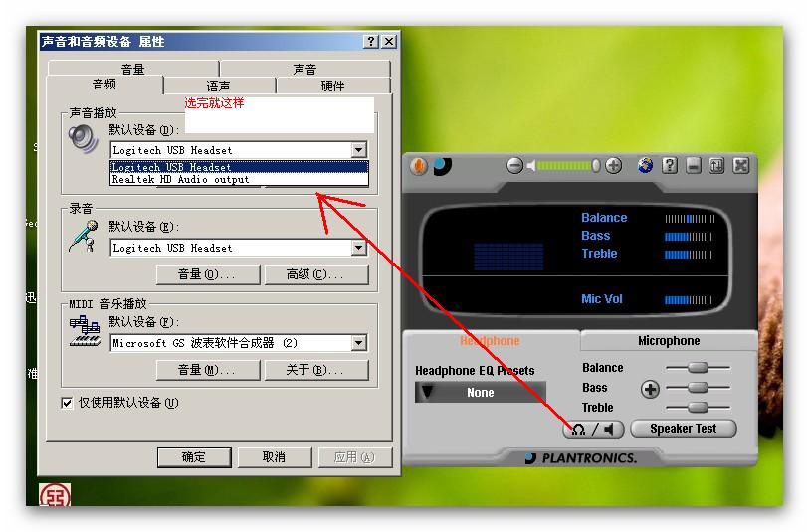Toggle headphone/speaker output button
This screenshot has height=532, width=809.
pyautogui.click(x=593, y=429)
